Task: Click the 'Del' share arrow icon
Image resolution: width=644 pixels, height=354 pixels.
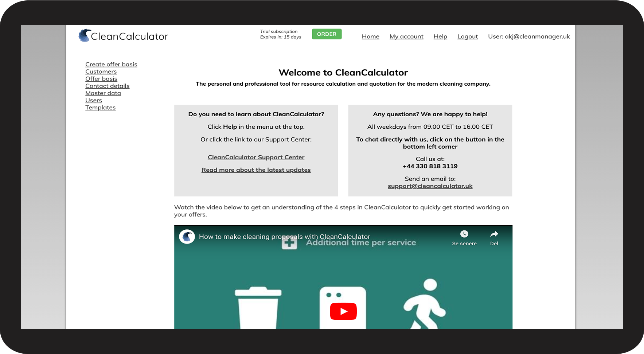Action: pyautogui.click(x=494, y=234)
